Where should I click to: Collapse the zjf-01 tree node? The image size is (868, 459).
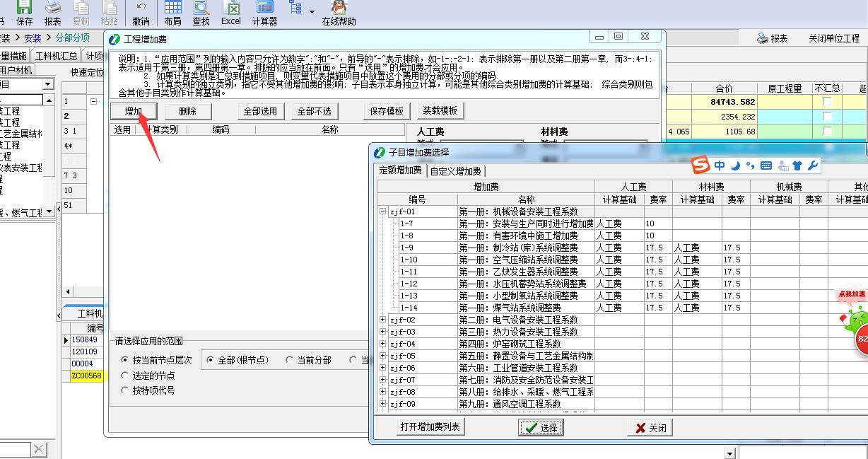click(x=383, y=211)
